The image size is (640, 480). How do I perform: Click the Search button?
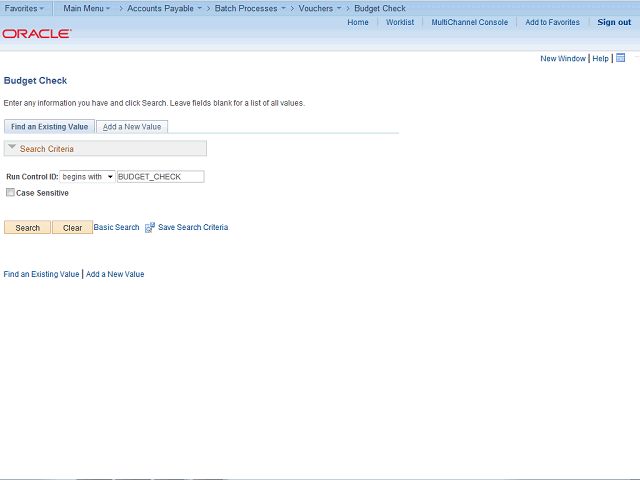pos(27,227)
